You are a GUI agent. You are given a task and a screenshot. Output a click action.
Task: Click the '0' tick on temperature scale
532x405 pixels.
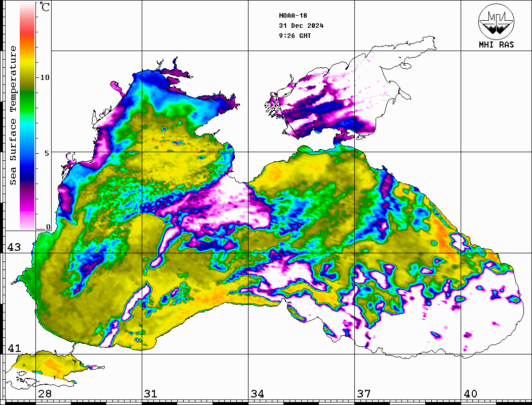coord(48,227)
